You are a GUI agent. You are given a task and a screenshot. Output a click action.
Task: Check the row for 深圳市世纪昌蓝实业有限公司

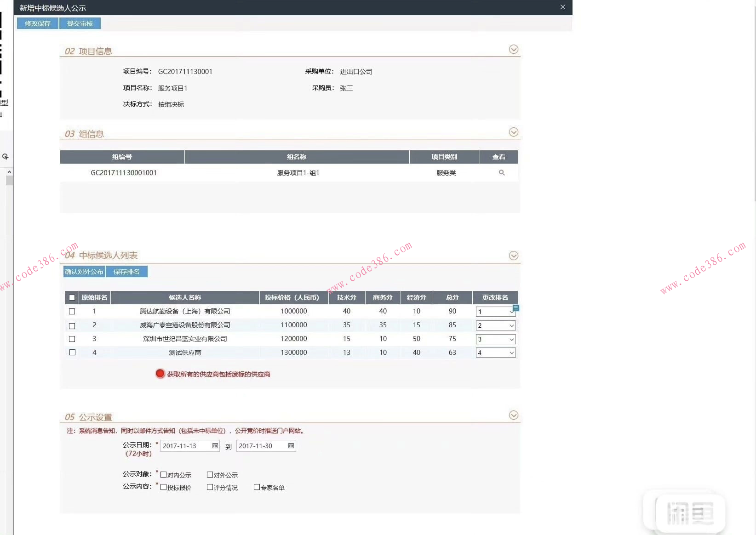coord(72,339)
